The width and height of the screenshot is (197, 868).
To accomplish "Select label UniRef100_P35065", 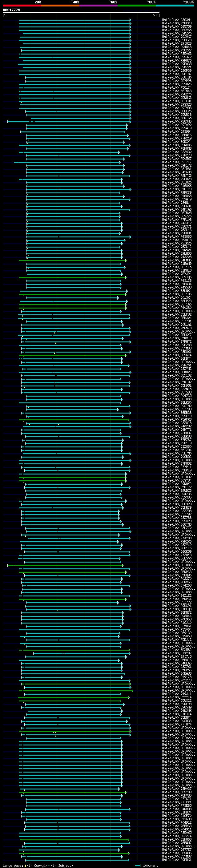I will tap(177, 833).
